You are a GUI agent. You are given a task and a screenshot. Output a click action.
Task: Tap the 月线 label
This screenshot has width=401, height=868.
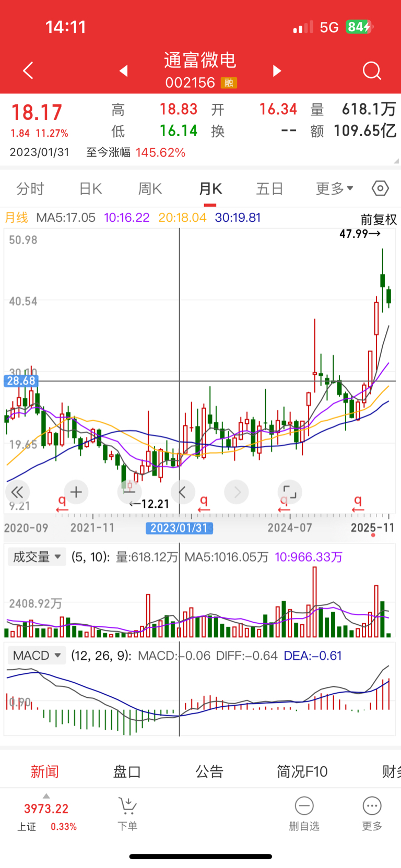coord(16,218)
